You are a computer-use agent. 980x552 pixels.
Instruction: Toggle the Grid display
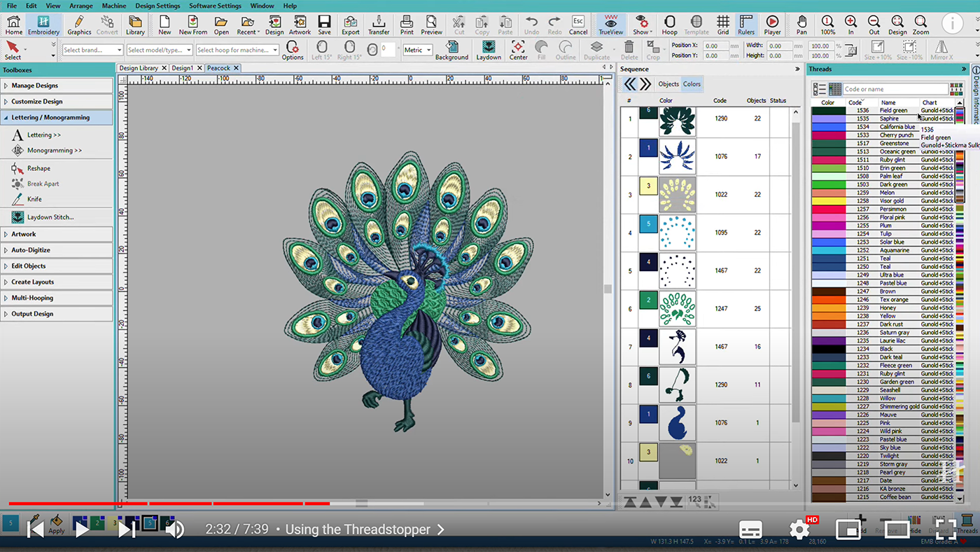[722, 25]
